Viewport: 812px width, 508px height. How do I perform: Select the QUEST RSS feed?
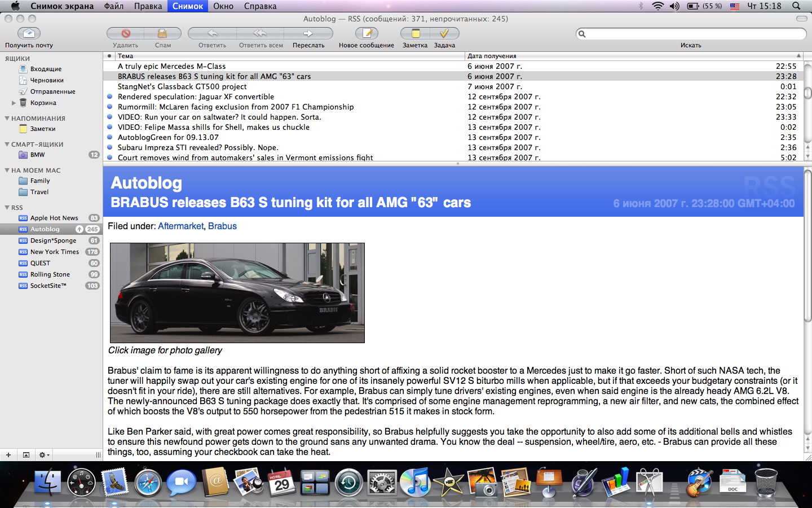(x=40, y=263)
